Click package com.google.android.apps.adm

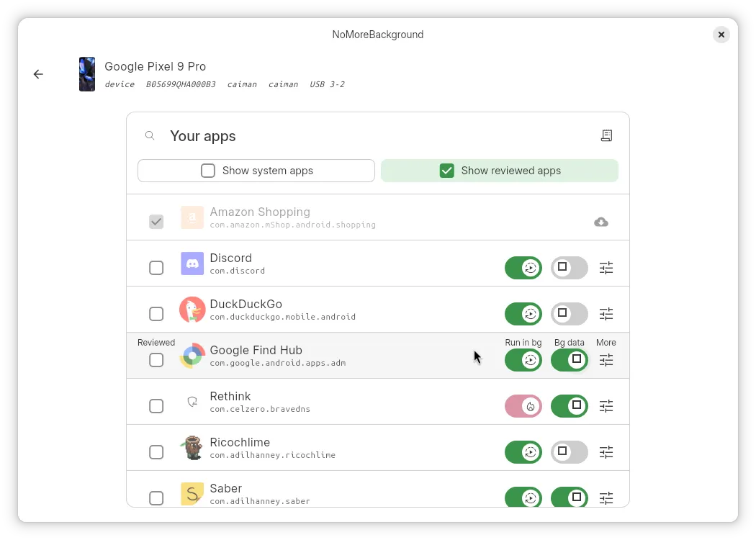click(x=278, y=363)
